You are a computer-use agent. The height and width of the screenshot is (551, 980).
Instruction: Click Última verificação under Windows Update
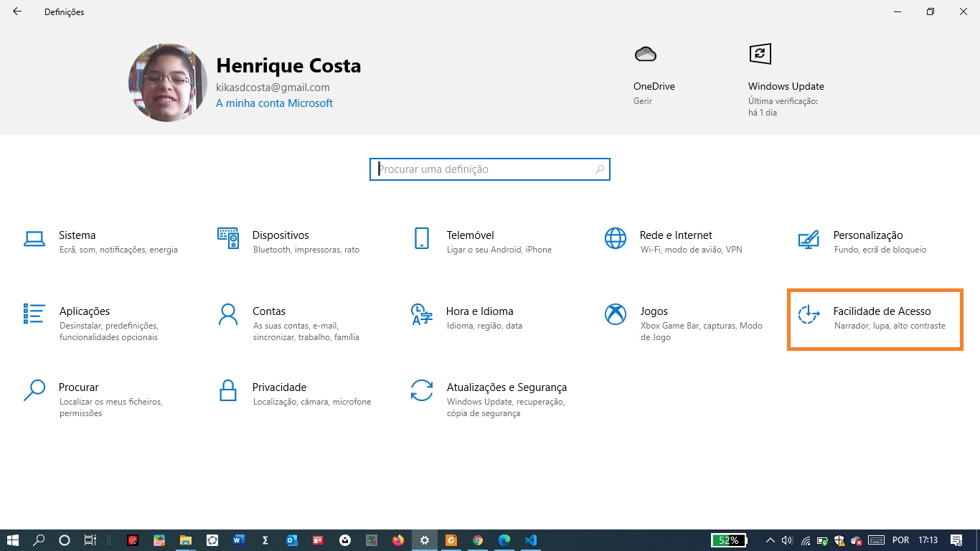pyautogui.click(x=783, y=101)
